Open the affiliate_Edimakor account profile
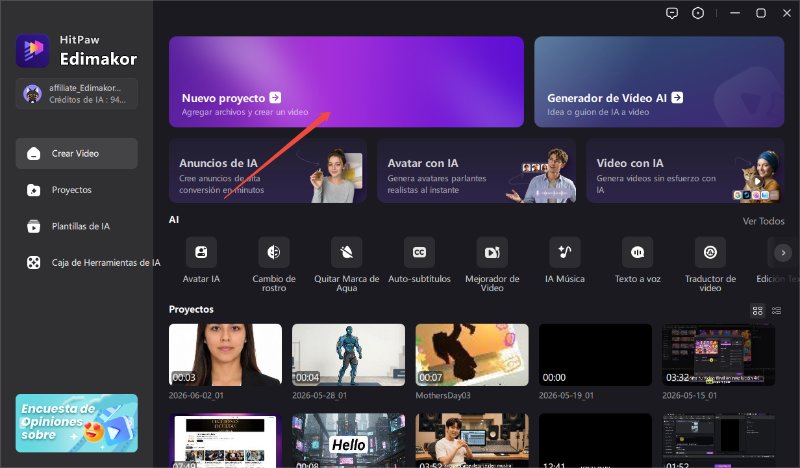 coord(77,94)
